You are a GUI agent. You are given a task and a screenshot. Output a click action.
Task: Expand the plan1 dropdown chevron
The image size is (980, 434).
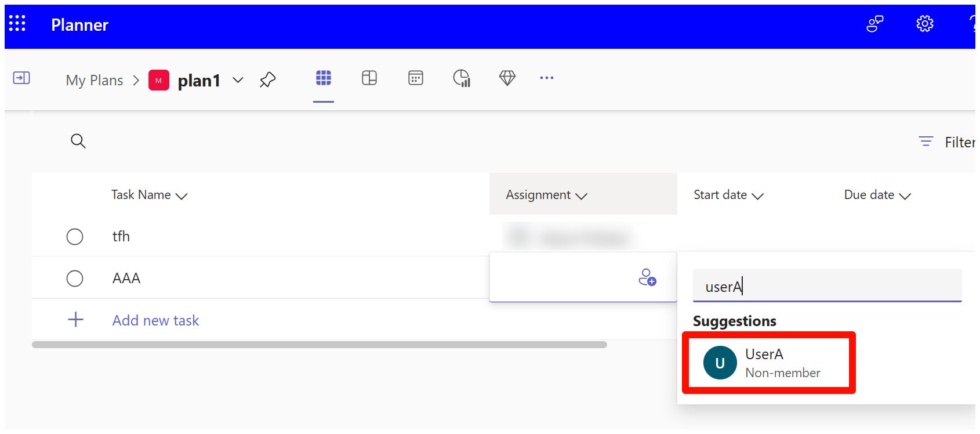(238, 80)
